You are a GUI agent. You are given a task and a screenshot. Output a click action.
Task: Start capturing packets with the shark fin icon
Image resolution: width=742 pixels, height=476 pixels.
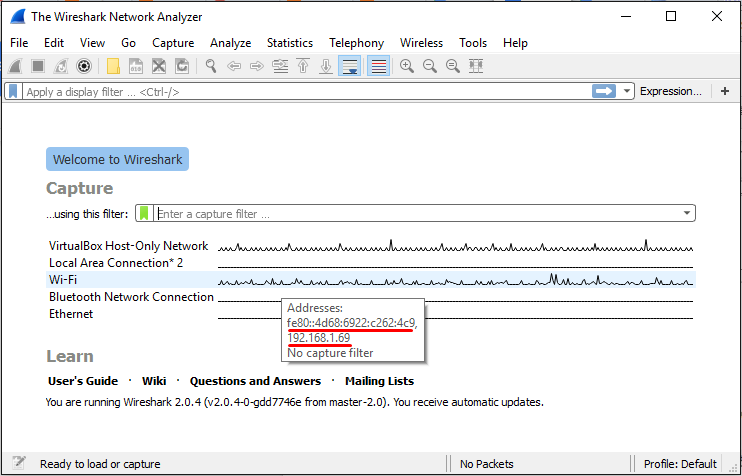pos(15,66)
